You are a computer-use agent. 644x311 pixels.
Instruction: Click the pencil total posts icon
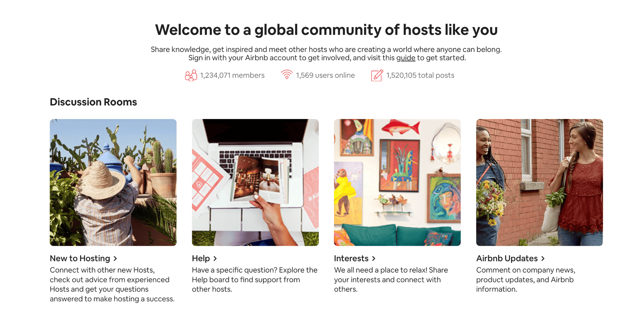[377, 75]
